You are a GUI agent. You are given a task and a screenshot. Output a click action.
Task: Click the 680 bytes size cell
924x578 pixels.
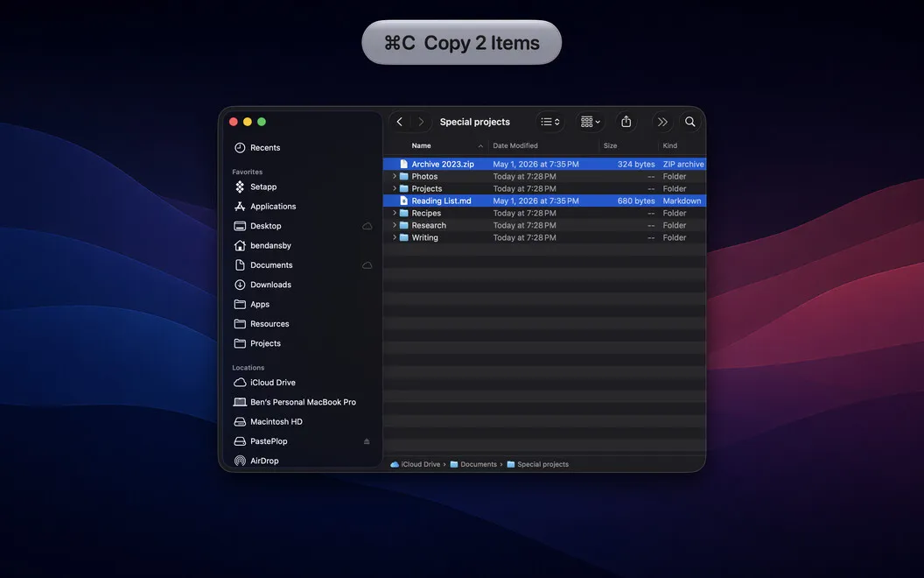coord(636,201)
